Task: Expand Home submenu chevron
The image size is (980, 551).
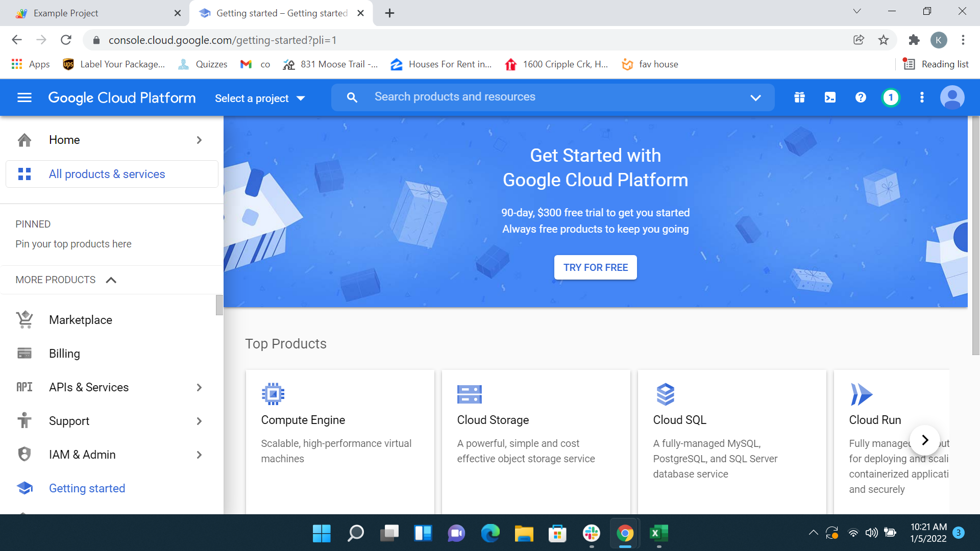Action: (199, 140)
